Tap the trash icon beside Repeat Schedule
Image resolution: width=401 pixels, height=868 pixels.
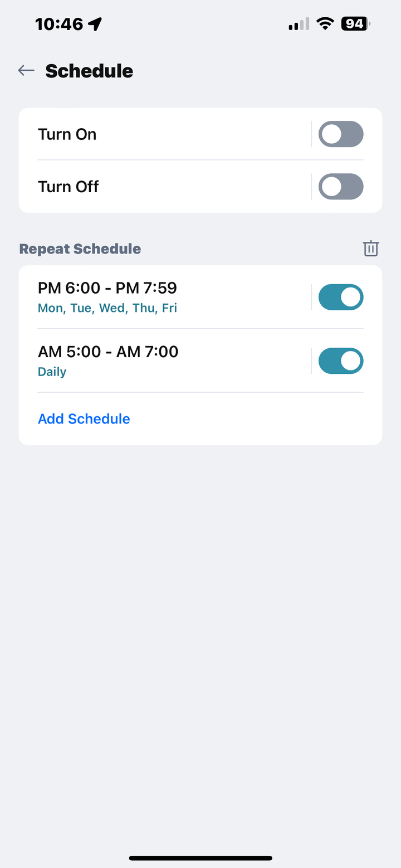[x=371, y=248]
